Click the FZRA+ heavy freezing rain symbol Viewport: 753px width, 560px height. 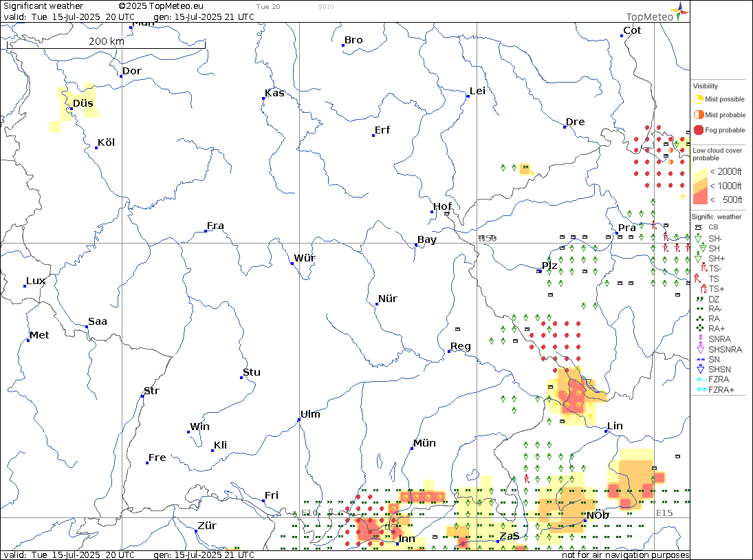pyautogui.click(x=701, y=389)
